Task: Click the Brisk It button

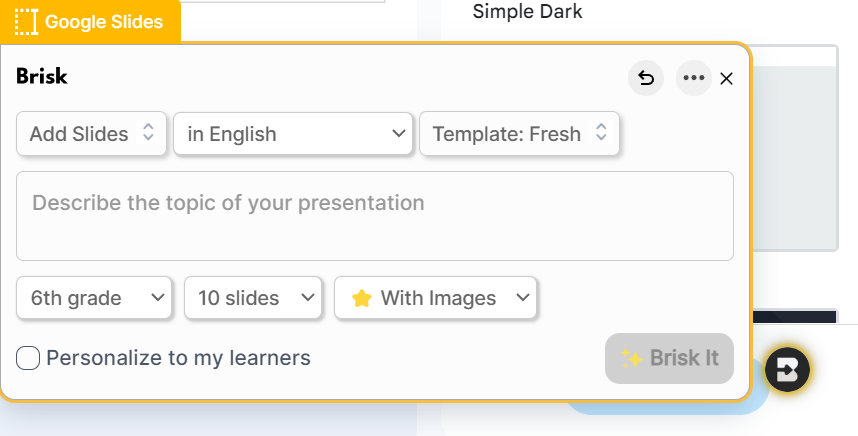Action: tap(669, 358)
